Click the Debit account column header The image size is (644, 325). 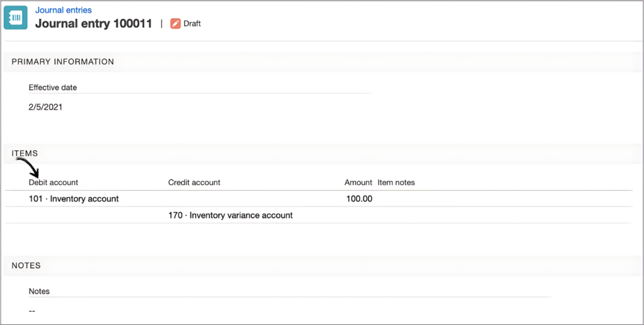pyautogui.click(x=53, y=182)
